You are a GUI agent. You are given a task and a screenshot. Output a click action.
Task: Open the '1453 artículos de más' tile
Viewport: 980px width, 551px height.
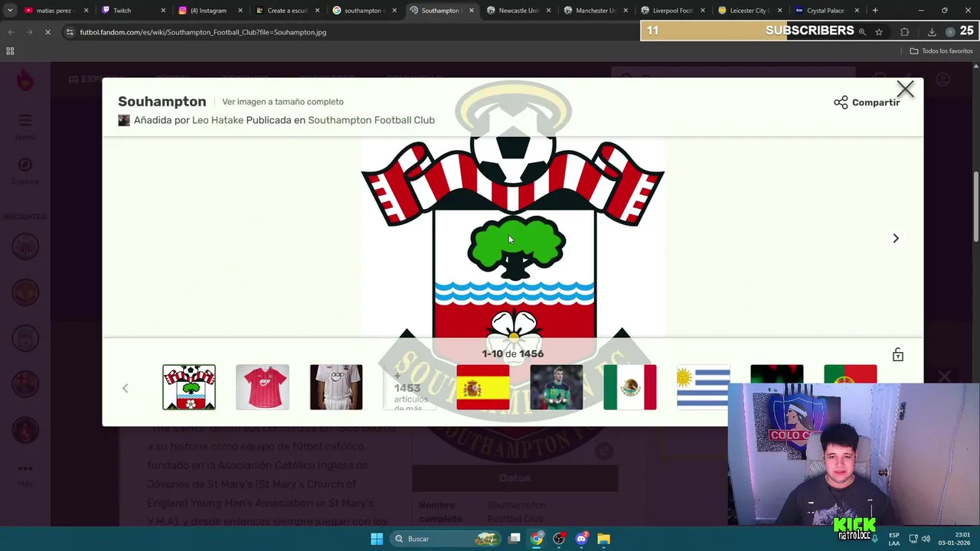point(410,387)
